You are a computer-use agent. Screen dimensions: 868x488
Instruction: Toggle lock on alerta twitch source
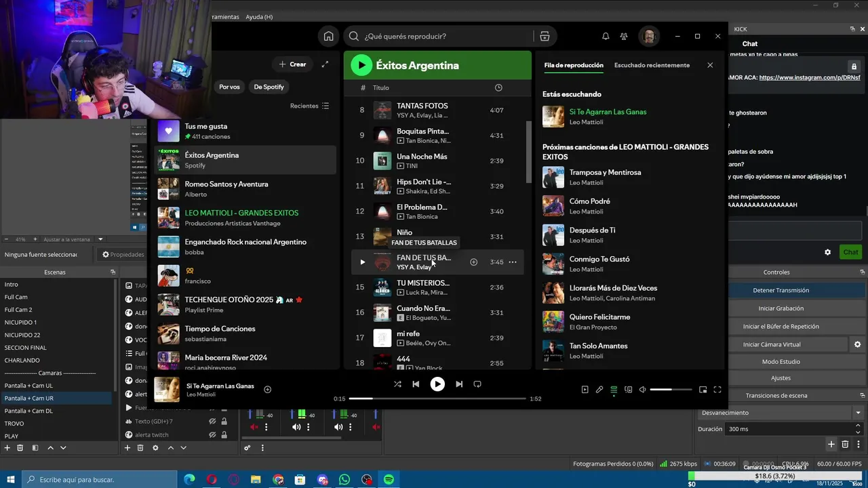click(x=224, y=434)
